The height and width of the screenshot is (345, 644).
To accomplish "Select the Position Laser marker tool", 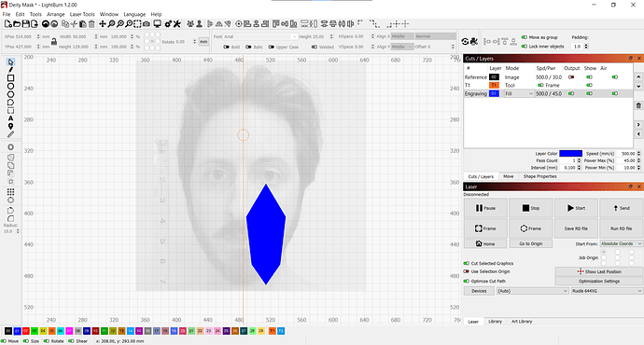I will tap(10, 127).
